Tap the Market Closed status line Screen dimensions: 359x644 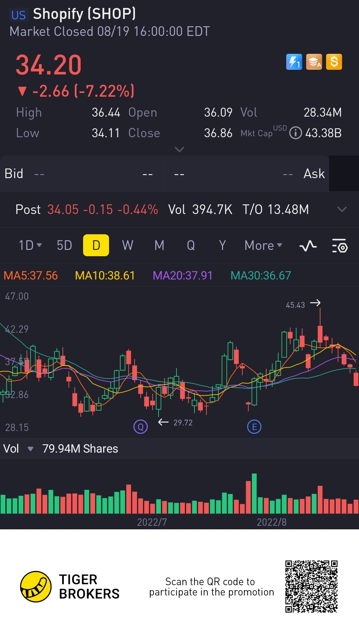pos(110,32)
